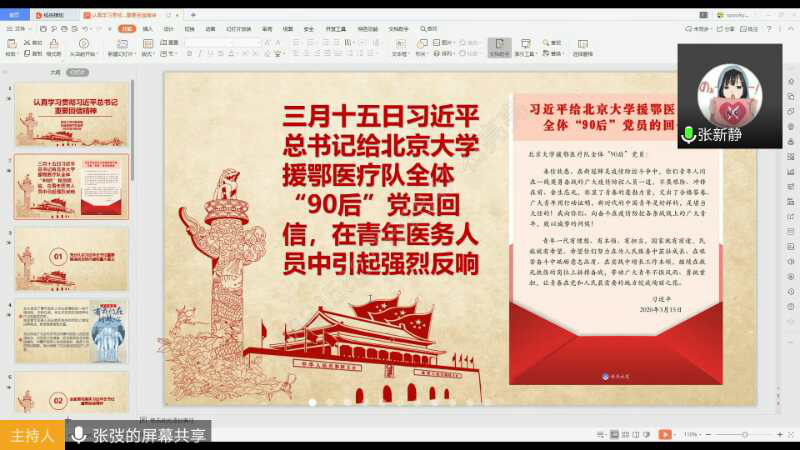Image resolution: width=800 pixels, height=450 pixels.
Task: Adjust the zoom slider handle
Action: 745,434
